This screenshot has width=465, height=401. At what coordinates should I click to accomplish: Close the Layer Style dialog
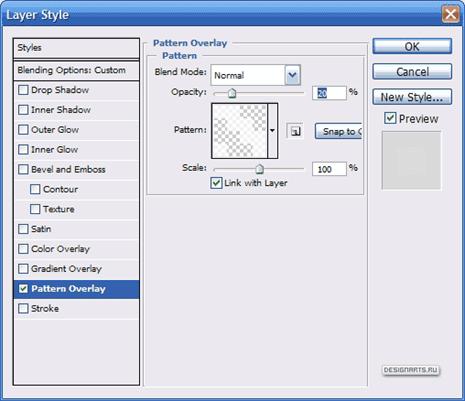pyautogui.click(x=450, y=14)
